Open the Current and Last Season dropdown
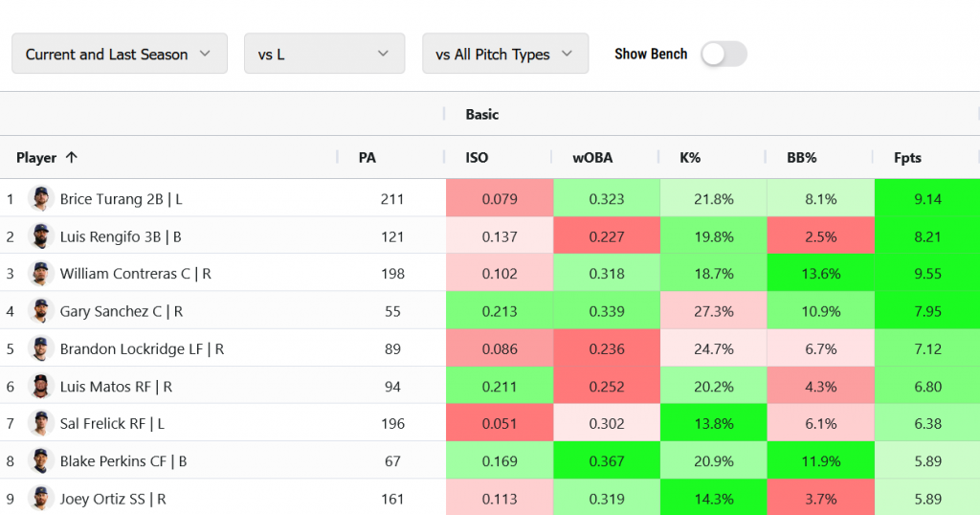980x515 pixels. (119, 55)
